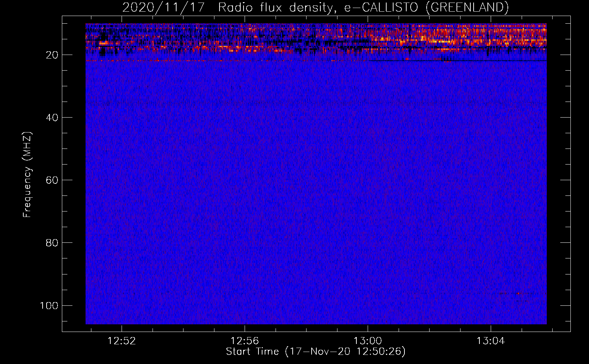Select the 13:00 time axis label
Screen dimensions: 589x364
(x=368, y=341)
